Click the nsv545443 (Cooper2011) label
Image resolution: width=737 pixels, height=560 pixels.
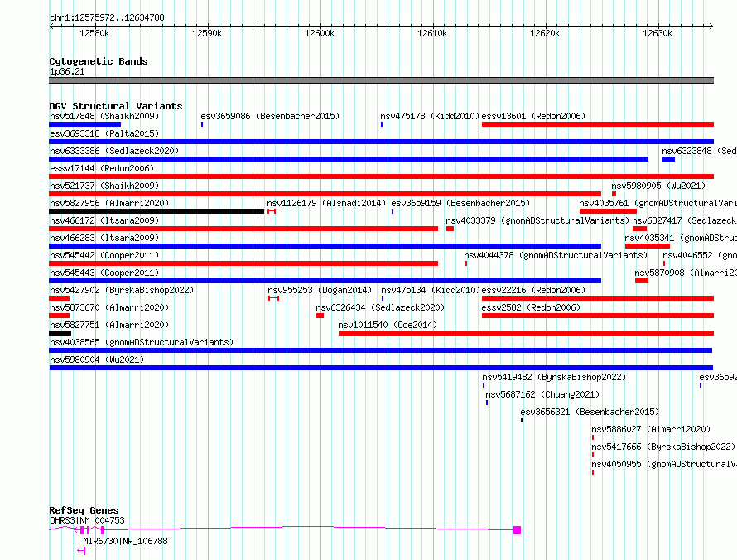point(104,273)
